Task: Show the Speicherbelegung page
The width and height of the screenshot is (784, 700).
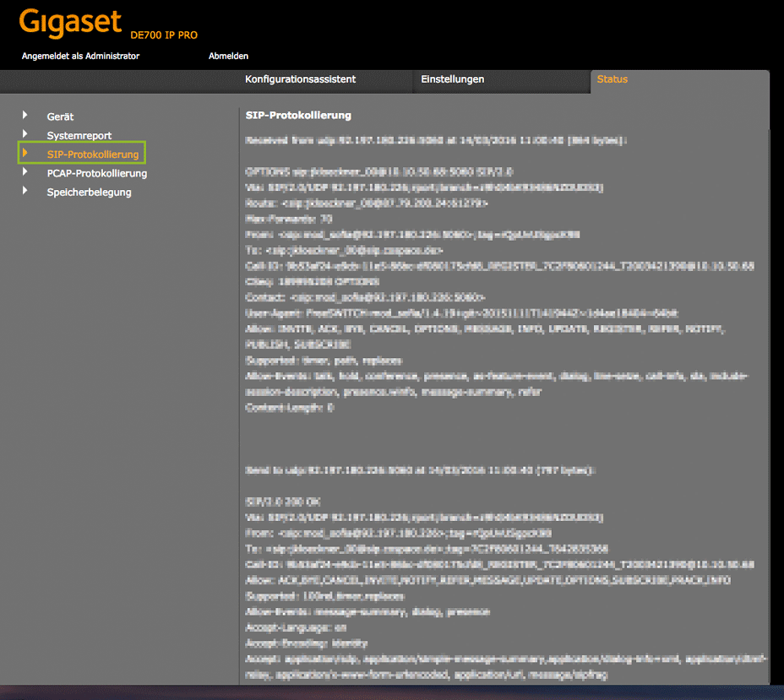Action: [x=89, y=193]
